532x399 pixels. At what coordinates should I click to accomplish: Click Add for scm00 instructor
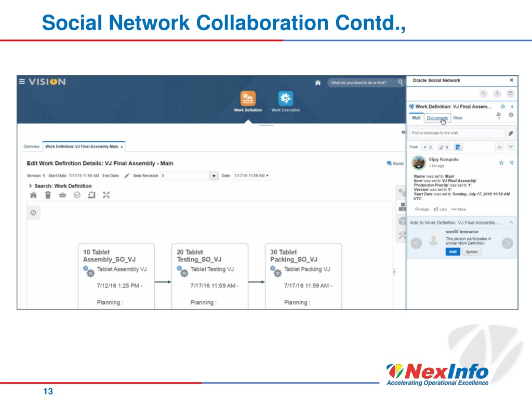pos(453,252)
